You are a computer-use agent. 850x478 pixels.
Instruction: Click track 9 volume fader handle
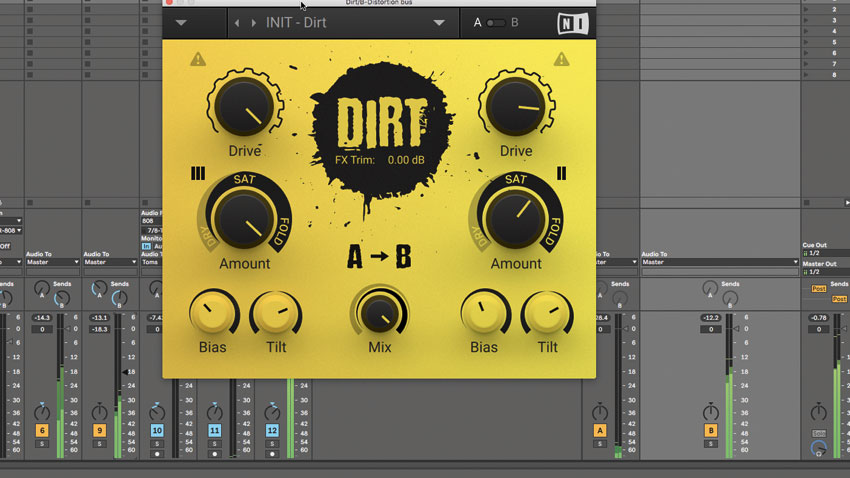[125, 372]
